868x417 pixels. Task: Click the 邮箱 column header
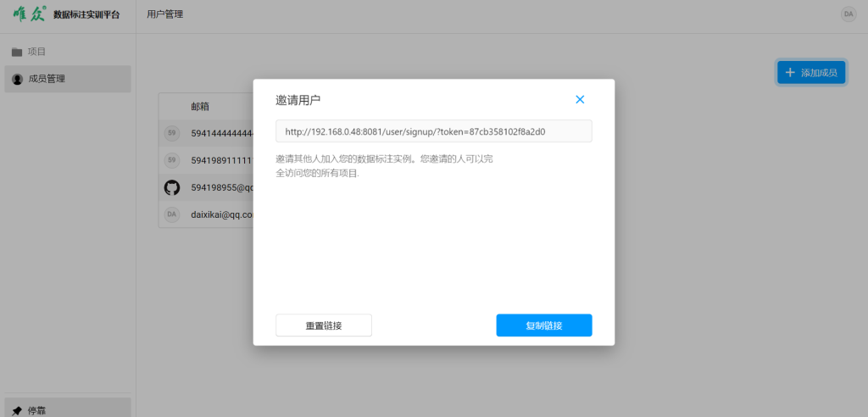[201, 107]
